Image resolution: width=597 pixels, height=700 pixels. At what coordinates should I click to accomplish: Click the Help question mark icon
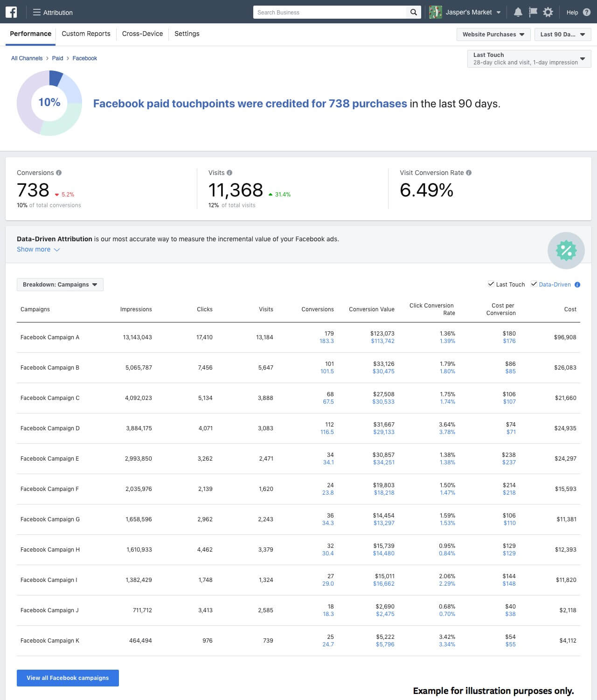(586, 13)
